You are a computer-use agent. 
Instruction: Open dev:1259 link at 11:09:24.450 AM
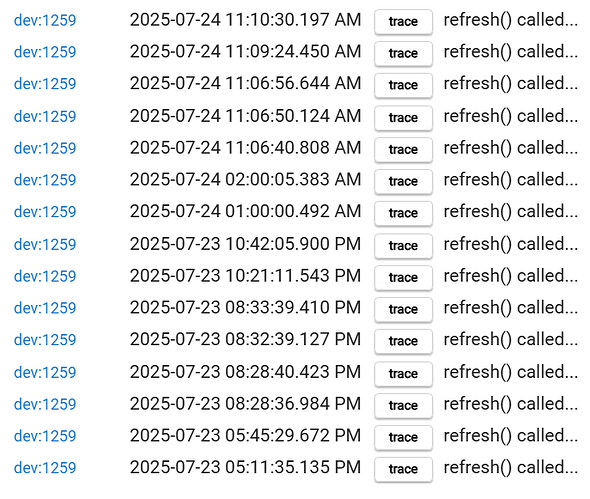pos(45,52)
